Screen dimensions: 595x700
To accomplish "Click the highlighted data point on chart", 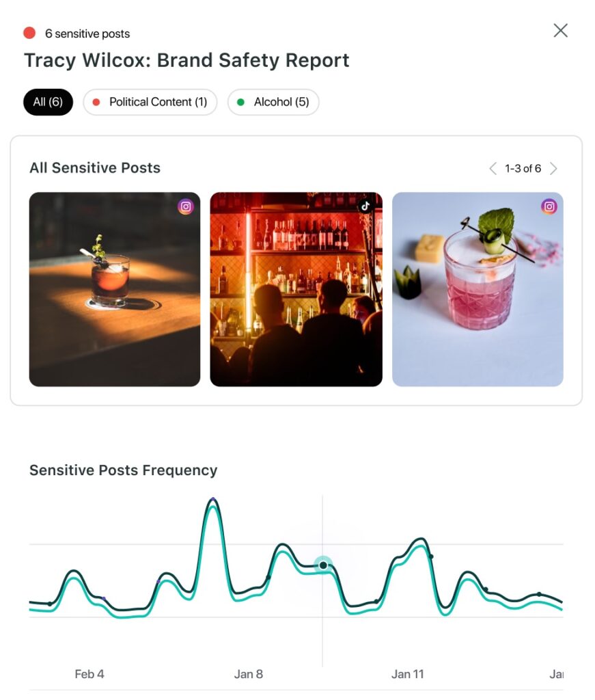I will 323,565.
